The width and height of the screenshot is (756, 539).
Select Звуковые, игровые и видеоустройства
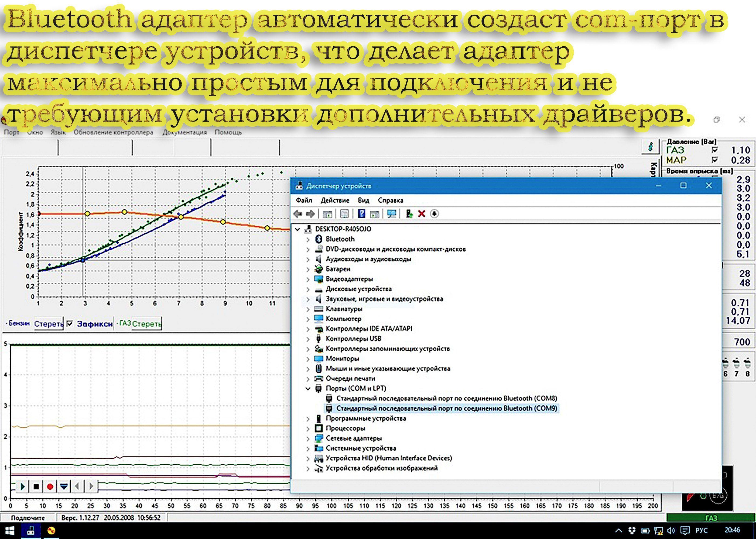pyautogui.click(x=384, y=299)
